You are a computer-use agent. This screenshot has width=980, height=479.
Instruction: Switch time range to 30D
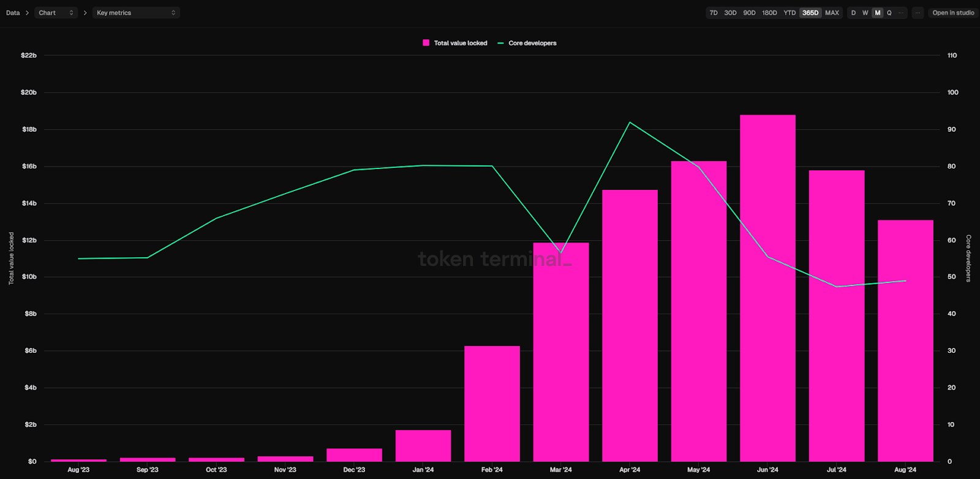[730, 13]
